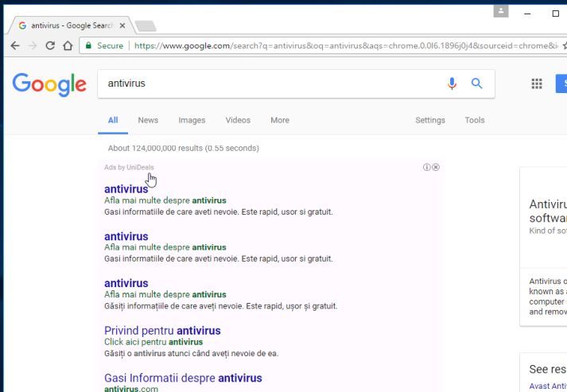Open the Settings menu under search box
Screen dimensions: 567x392
(430, 120)
